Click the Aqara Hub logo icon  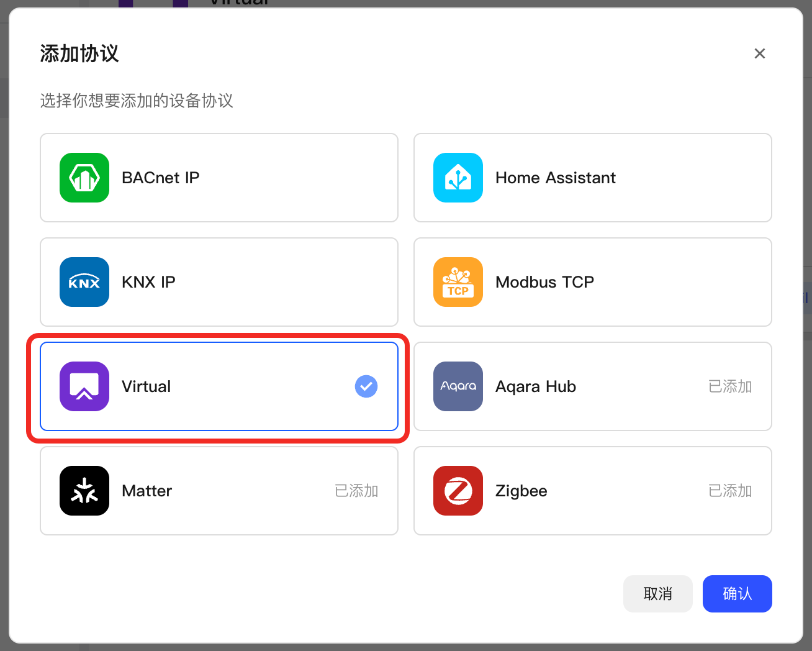tap(458, 386)
